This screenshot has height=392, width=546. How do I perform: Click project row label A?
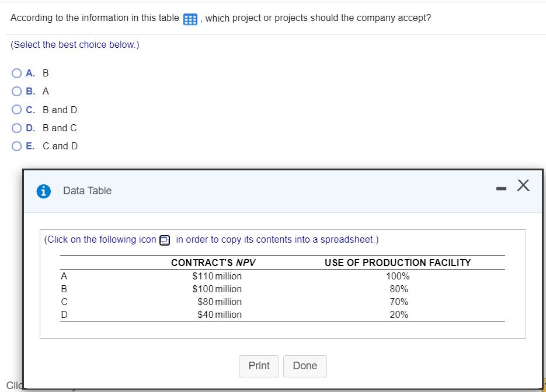click(63, 276)
